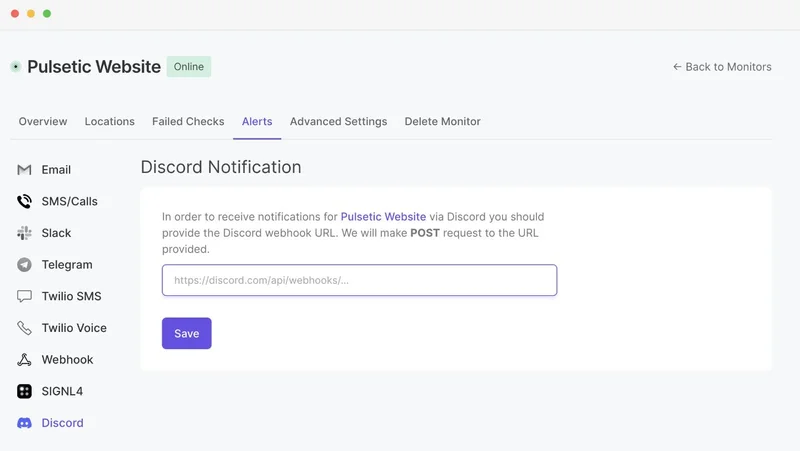Switch to the Locations tab

(x=110, y=121)
